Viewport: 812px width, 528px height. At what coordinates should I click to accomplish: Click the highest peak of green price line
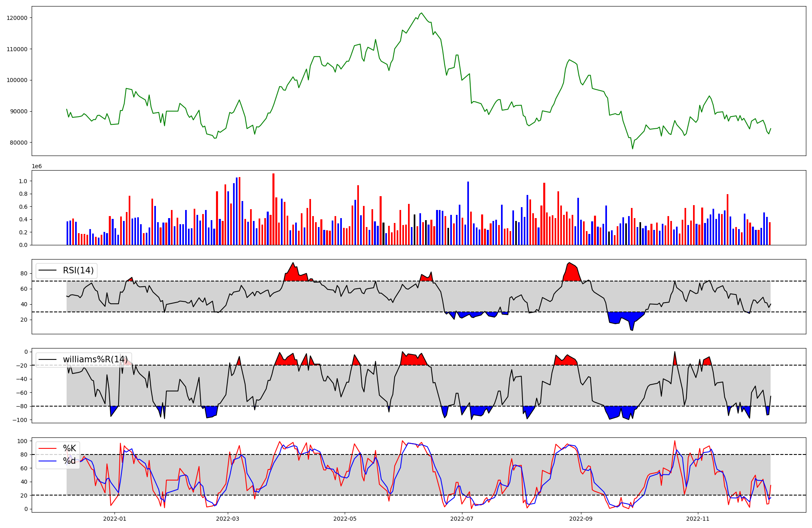421,13
